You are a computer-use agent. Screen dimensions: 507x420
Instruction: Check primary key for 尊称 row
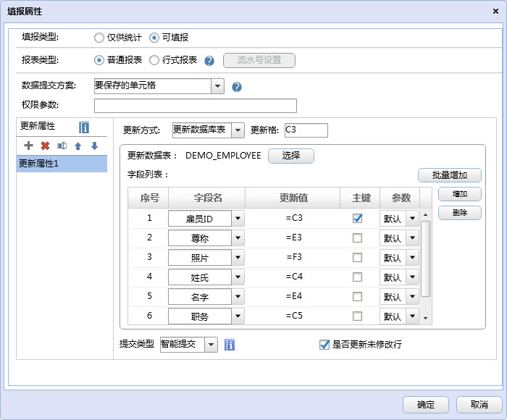[357, 238]
